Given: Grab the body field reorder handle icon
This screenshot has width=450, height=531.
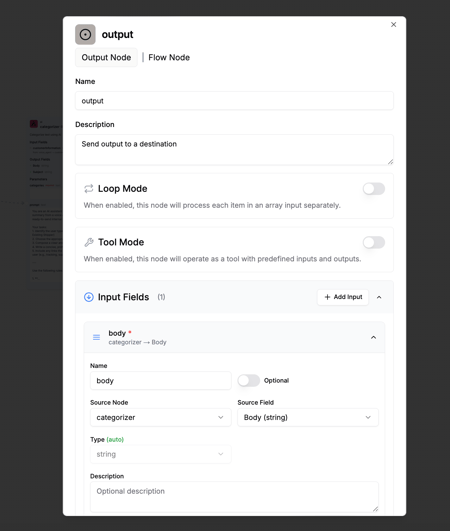Looking at the screenshot, I should click(97, 337).
